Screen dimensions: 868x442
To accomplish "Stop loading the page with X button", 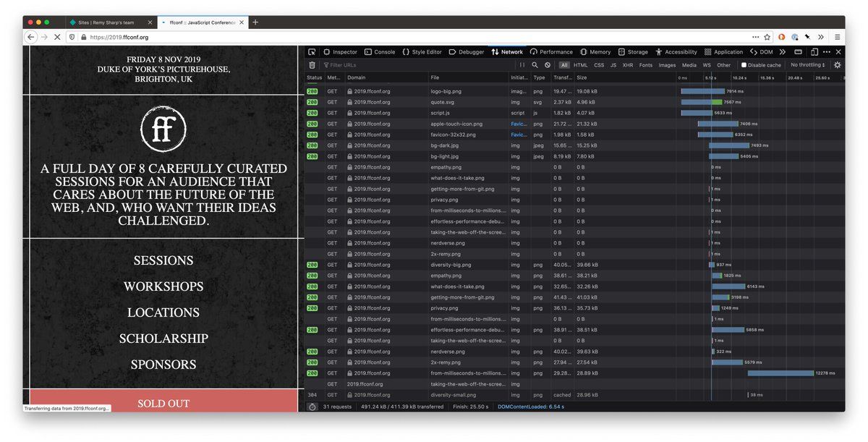I will pyautogui.click(x=58, y=37).
